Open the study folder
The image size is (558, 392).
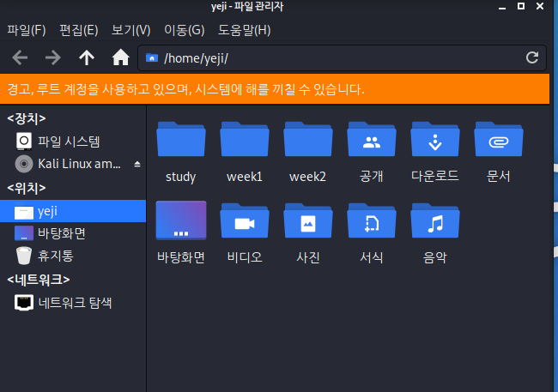(181, 153)
